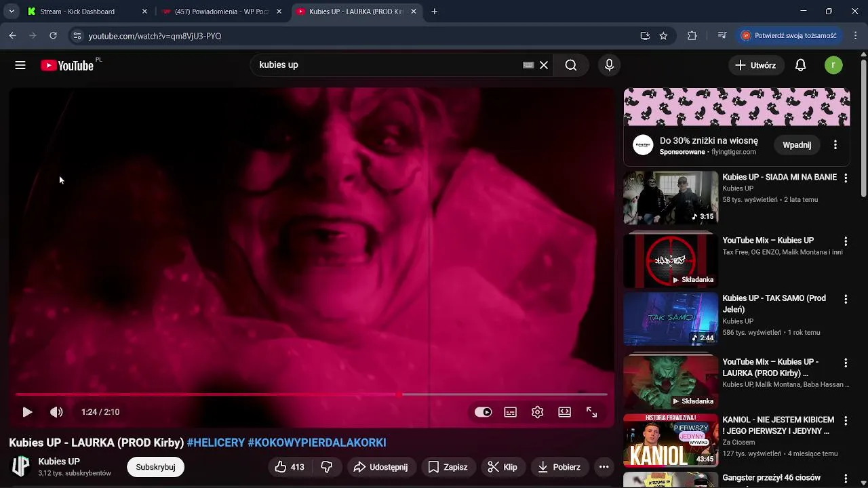Select the Kubies UP - LAURKA tab
This screenshot has height=488, width=868.
point(356,12)
